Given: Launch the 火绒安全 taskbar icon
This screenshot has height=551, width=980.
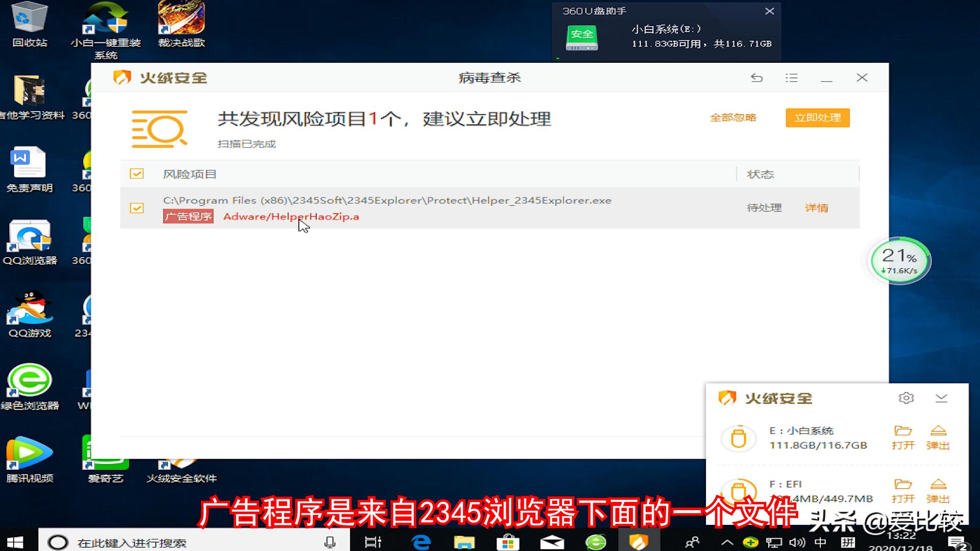Looking at the screenshot, I should 639,543.
